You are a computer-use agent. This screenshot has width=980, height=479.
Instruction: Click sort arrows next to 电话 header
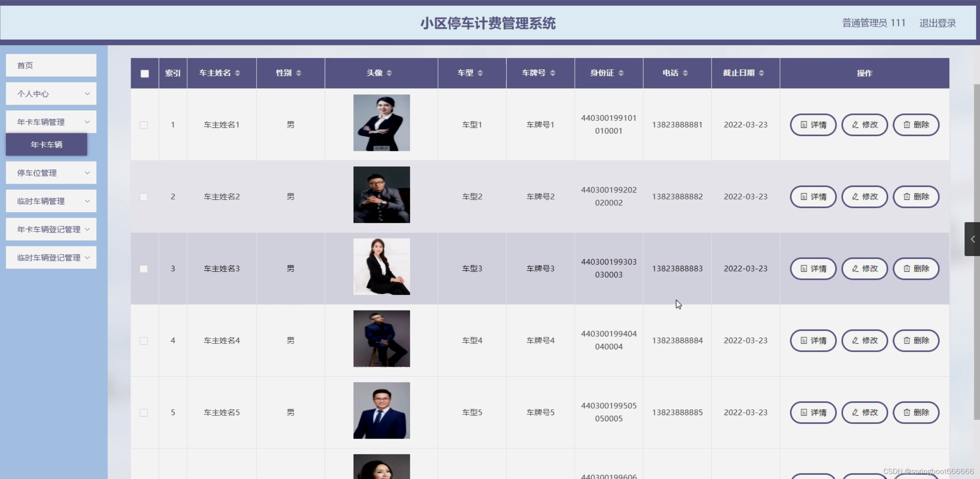(x=685, y=73)
